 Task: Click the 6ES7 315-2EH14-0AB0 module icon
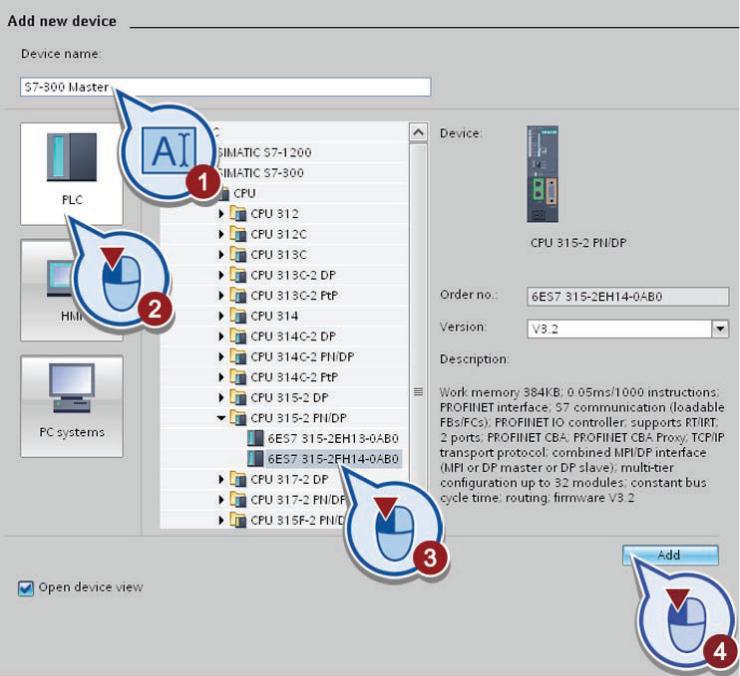[255, 459]
